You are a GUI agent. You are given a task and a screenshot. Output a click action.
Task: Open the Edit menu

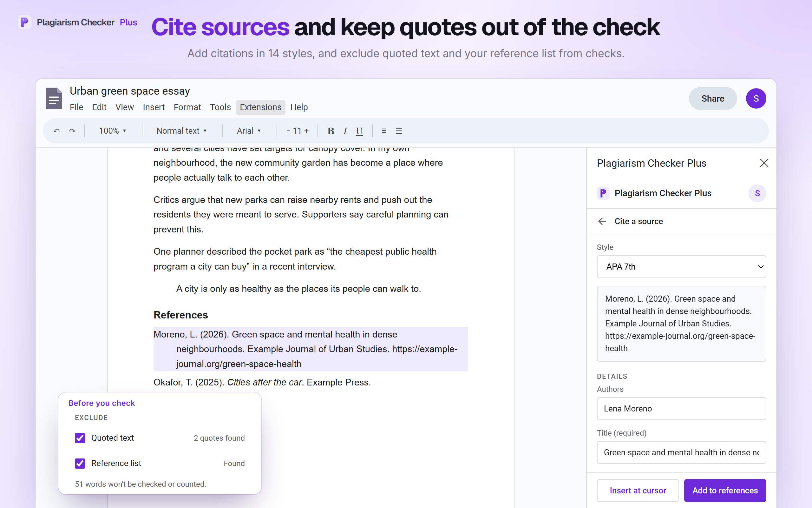click(99, 107)
